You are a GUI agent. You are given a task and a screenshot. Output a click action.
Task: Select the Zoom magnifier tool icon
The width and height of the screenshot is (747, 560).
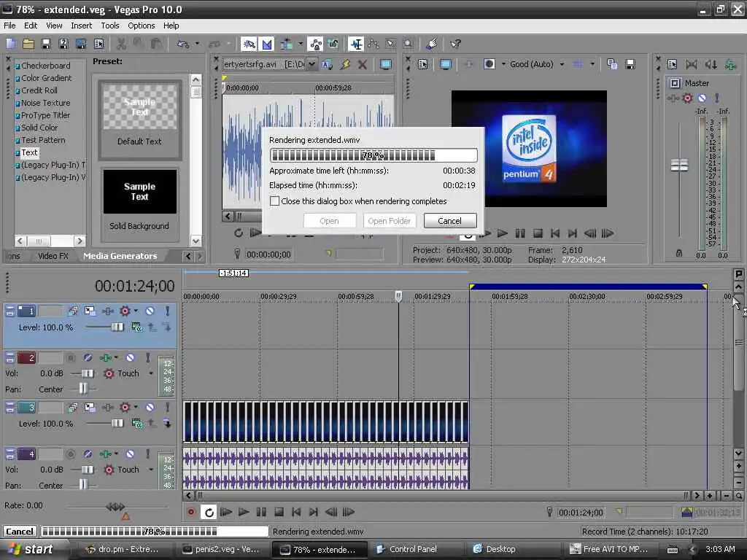pyautogui.click(x=409, y=44)
